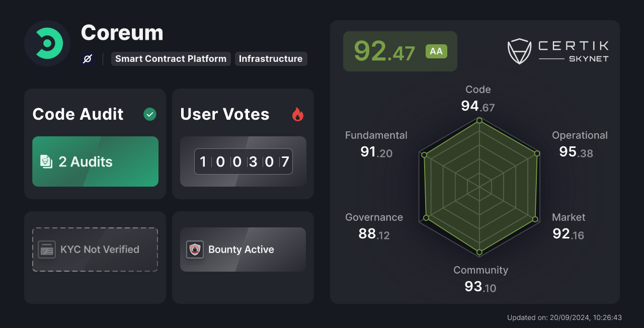
Task: Click the Code 94.67 score label
Action: [x=478, y=98]
